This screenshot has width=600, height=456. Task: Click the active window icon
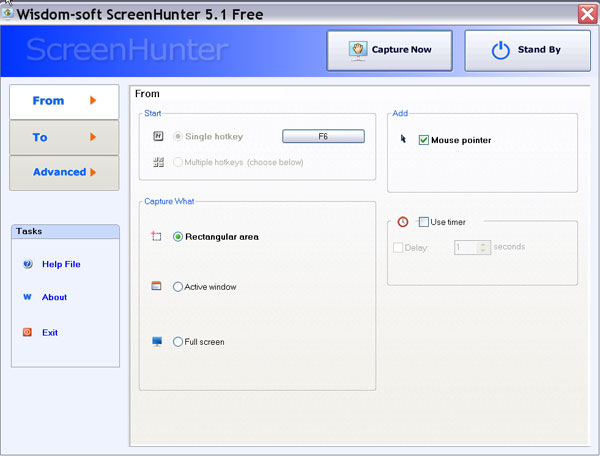click(156, 286)
